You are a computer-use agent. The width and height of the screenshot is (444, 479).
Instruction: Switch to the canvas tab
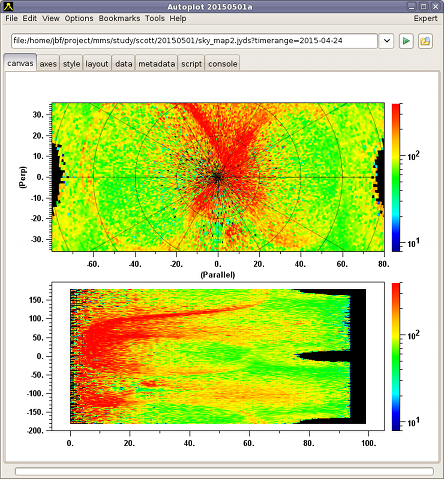coord(20,63)
